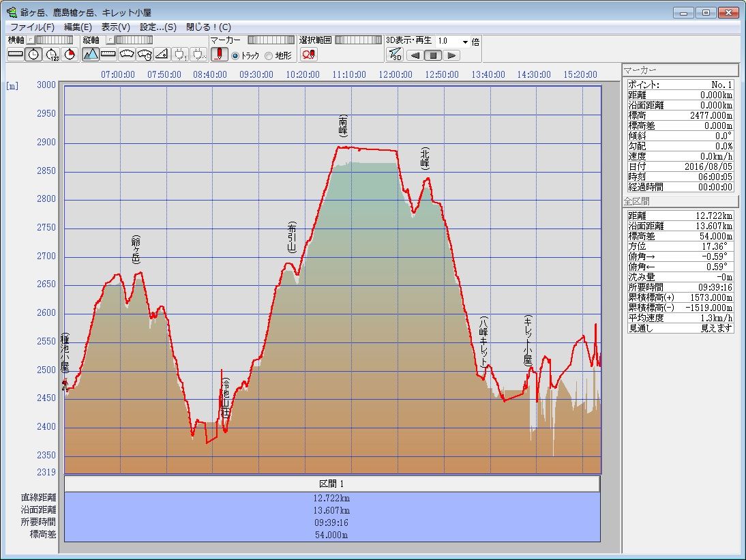Viewport: 746px width, 560px height.
Task: Toggle the small box beside 横軸
Action: (x=31, y=40)
